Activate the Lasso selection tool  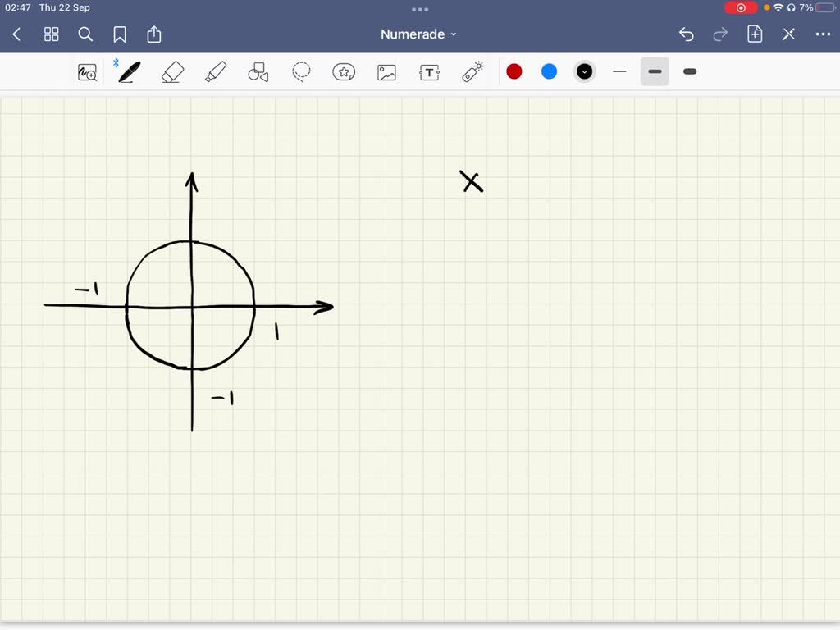pyautogui.click(x=301, y=71)
